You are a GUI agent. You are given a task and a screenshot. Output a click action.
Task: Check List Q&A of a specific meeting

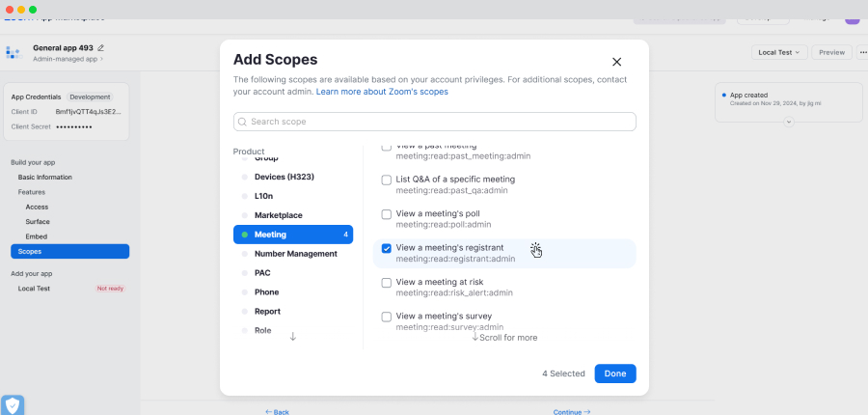[x=387, y=180]
